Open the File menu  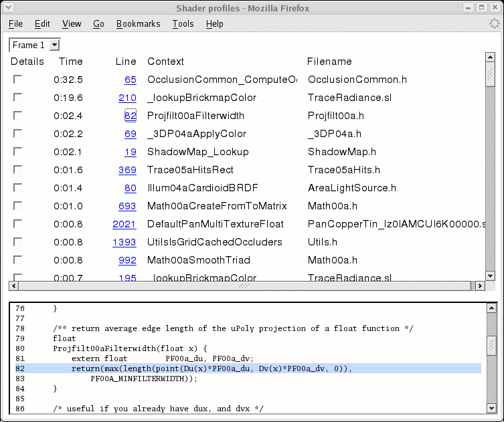(15, 23)
